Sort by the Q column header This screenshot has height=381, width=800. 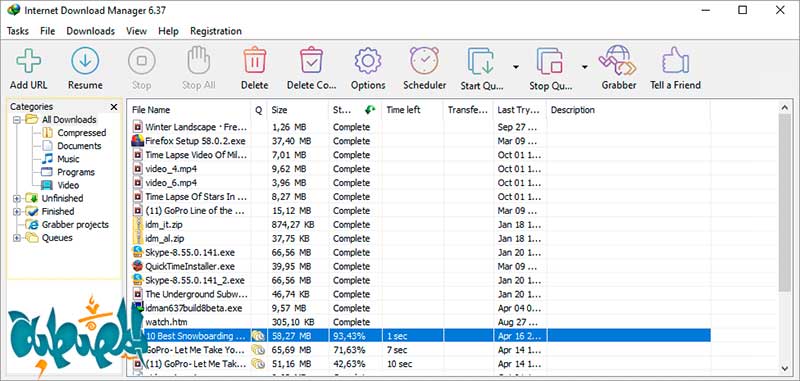259,110
